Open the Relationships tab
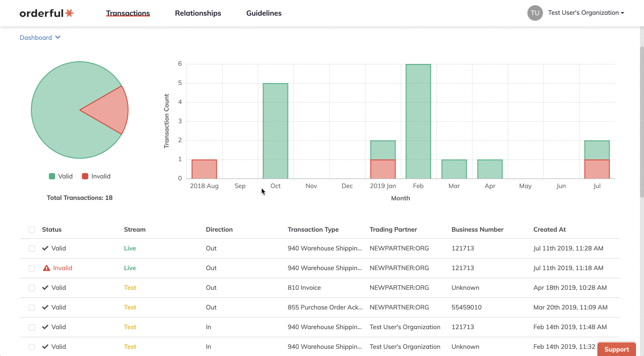Image resolution: width=644 pixels, height=356 pixels. pyautogui.click(x=198, y=13)
